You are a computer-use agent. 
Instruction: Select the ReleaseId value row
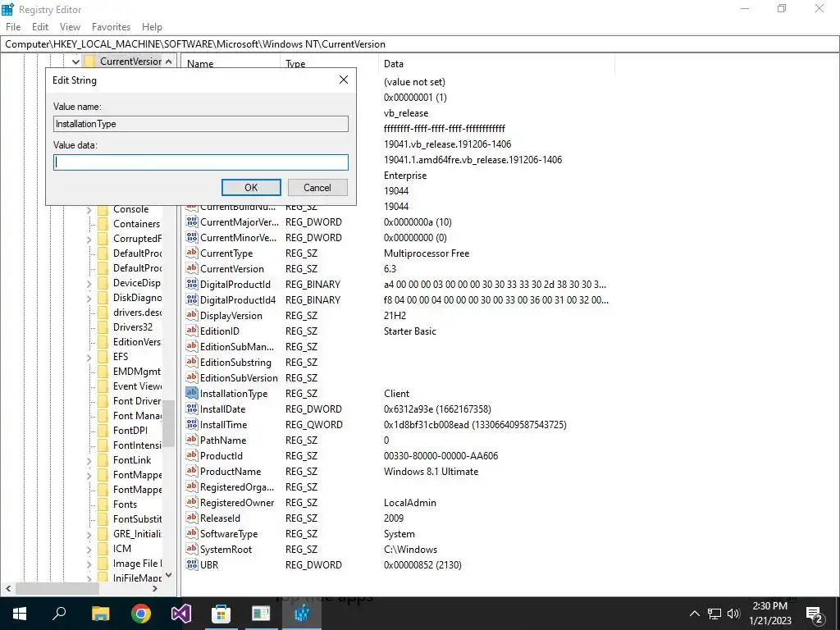coord(398,518)
